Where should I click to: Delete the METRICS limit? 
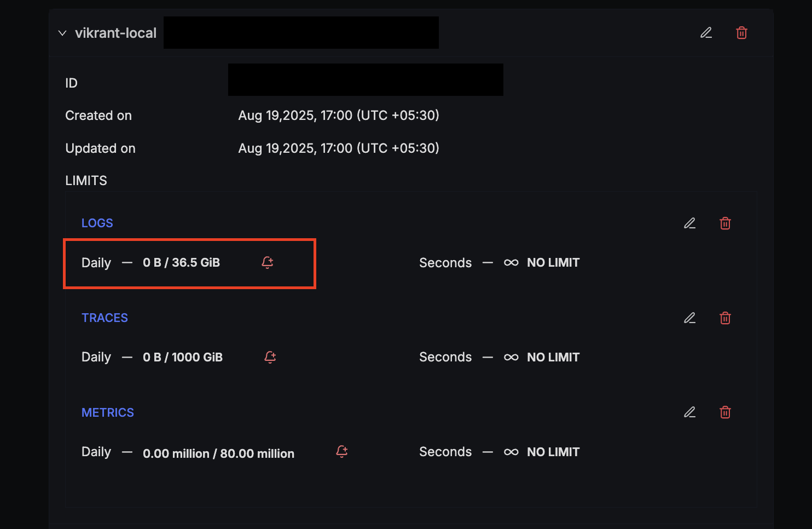click(x=725, y=412)
